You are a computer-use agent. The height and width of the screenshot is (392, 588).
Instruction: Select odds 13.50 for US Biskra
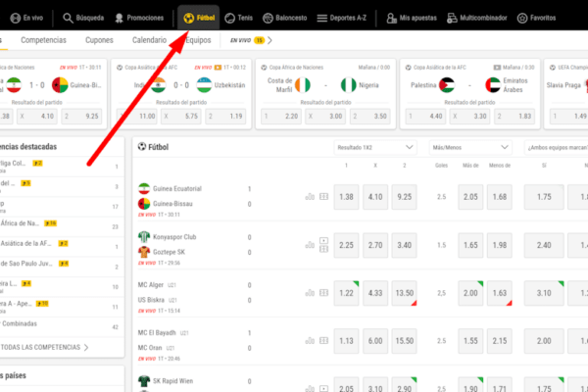404,293
